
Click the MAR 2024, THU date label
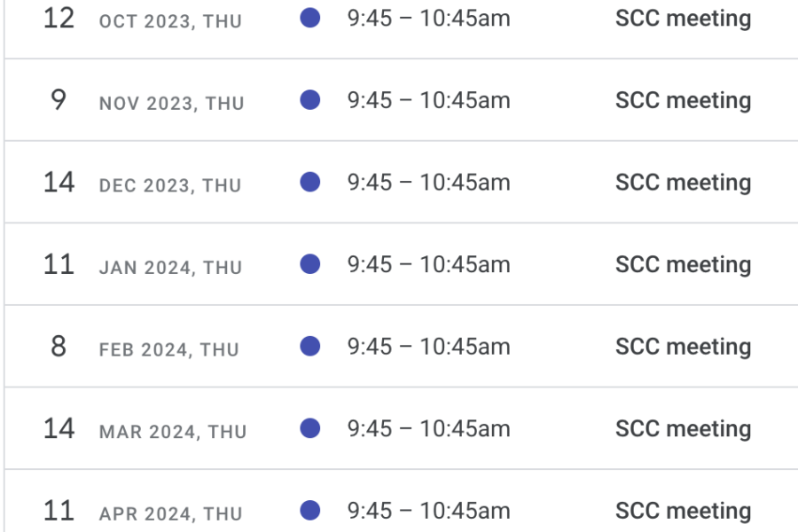click(173, 432)
